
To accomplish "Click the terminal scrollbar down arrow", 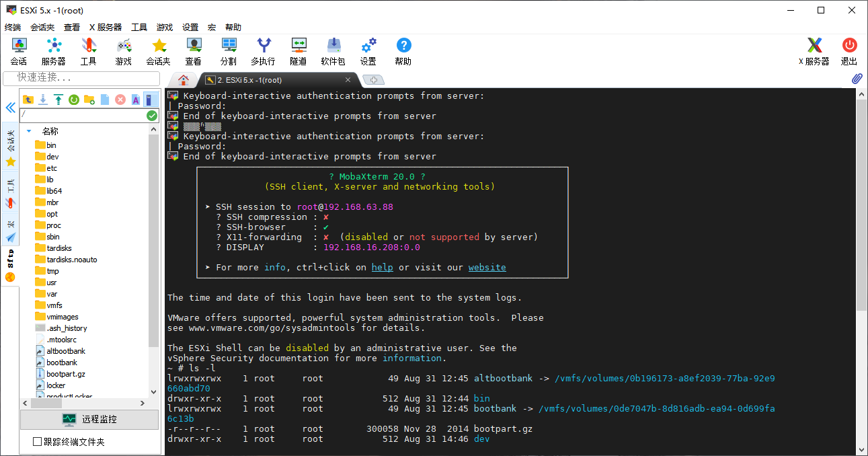I will coord(861,450).
